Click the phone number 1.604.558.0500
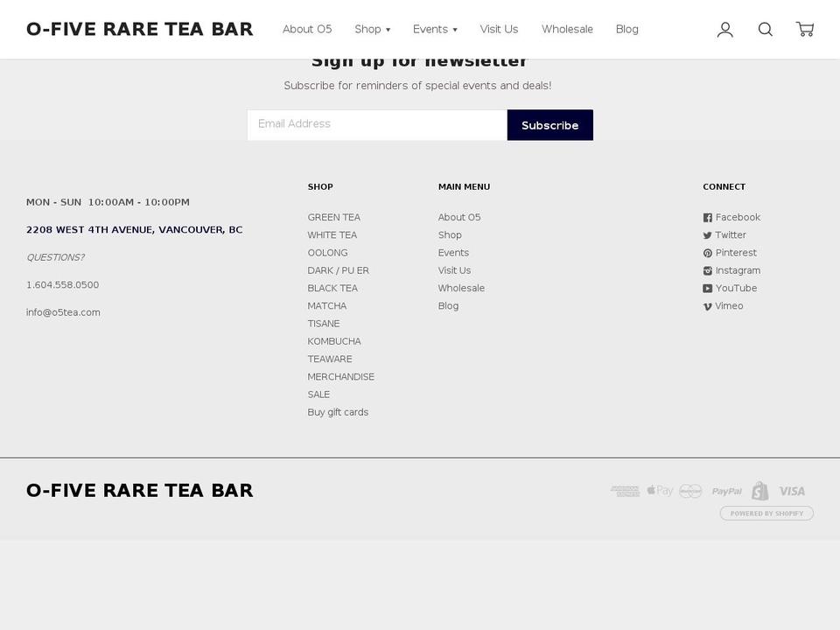 pyautogui.click(x=63, y=285)
